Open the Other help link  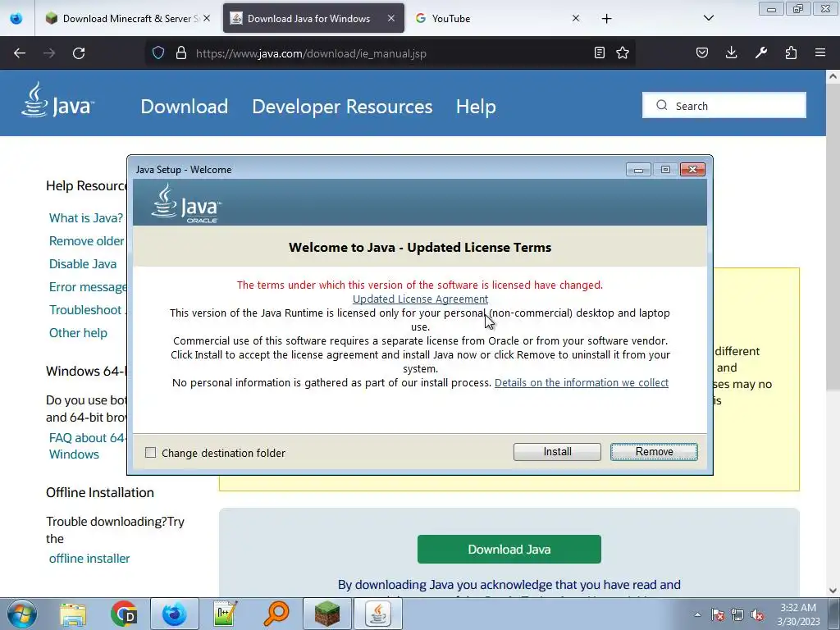(78, 333)
